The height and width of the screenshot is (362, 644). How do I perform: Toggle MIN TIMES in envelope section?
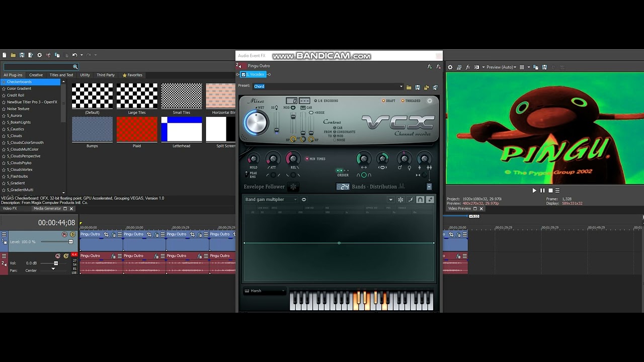(315, 159)
